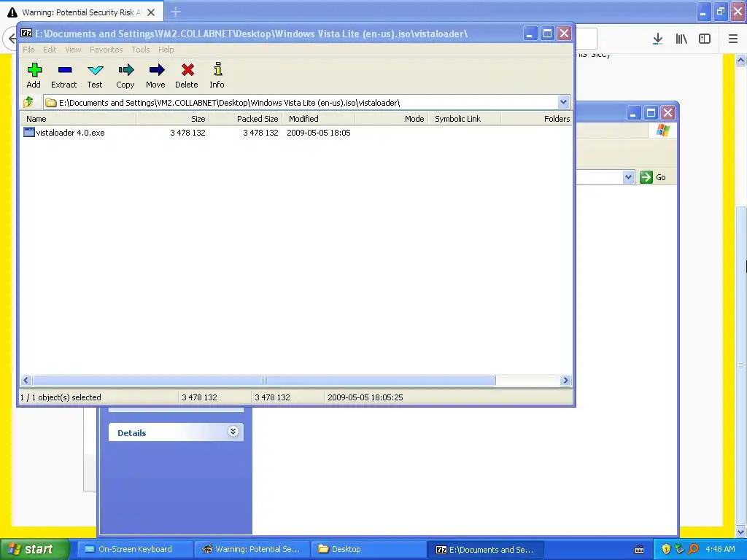This screenshot has width=747, height=560.
Task: Go up one folder level in 7-Zip
Action: click(28, 102)
